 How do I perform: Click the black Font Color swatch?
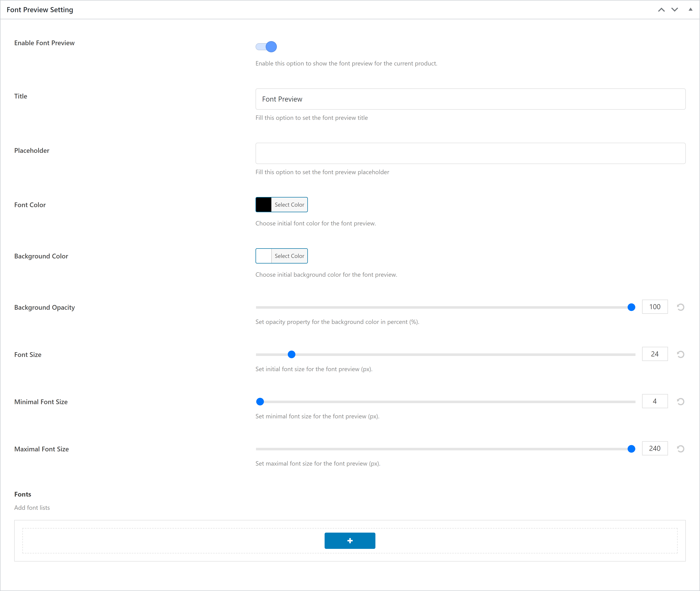click(263, 205)
